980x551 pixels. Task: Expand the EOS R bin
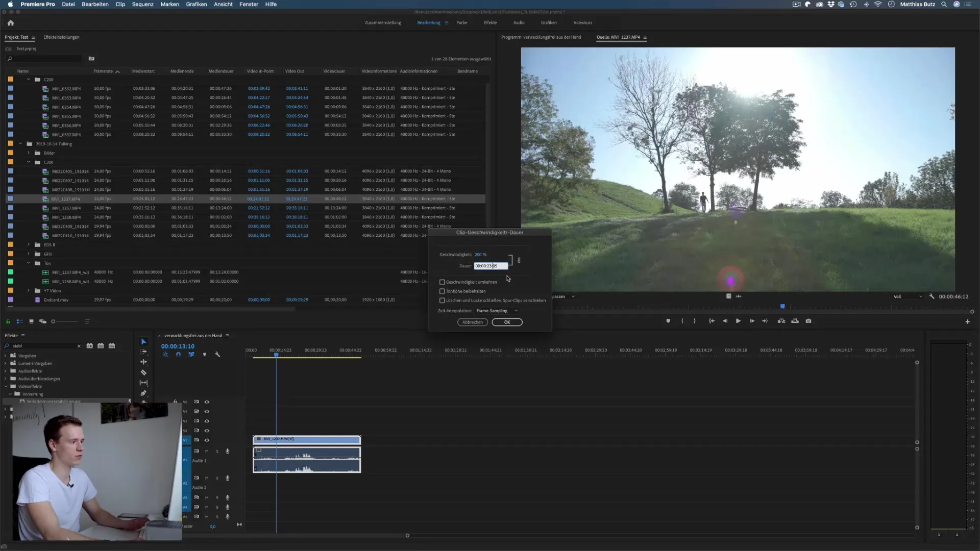click(x=29, y=245)
